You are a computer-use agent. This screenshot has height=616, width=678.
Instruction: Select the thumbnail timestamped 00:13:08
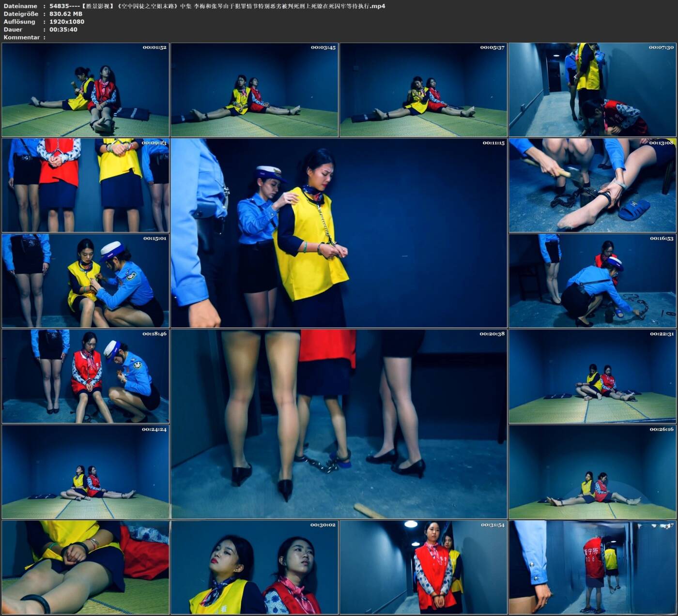[x=592, y=185]
